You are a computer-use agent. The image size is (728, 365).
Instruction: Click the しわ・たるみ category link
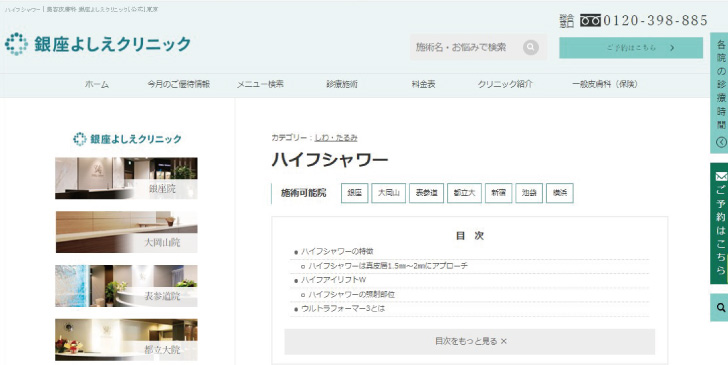pyautogui.click(x=336, y=138)
